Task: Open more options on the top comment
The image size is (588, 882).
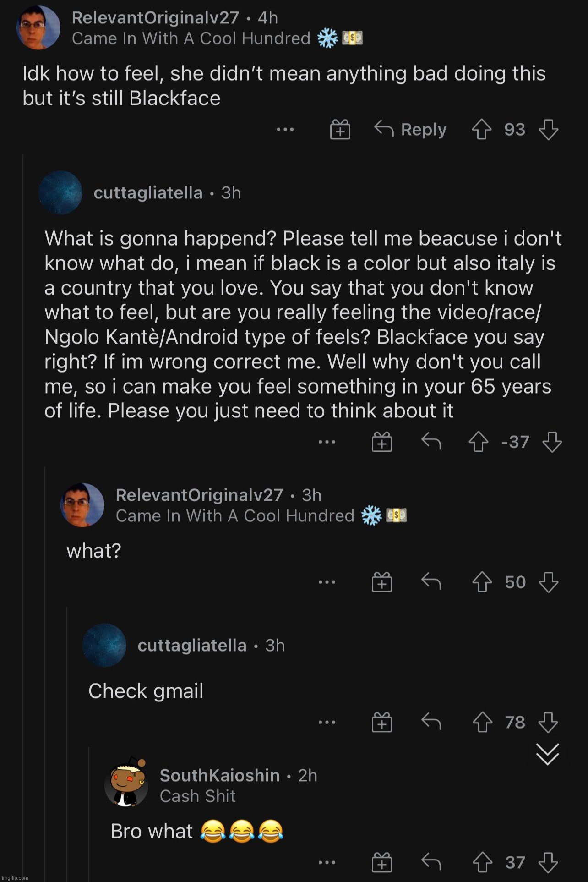Action: click(x=285, y=130)
